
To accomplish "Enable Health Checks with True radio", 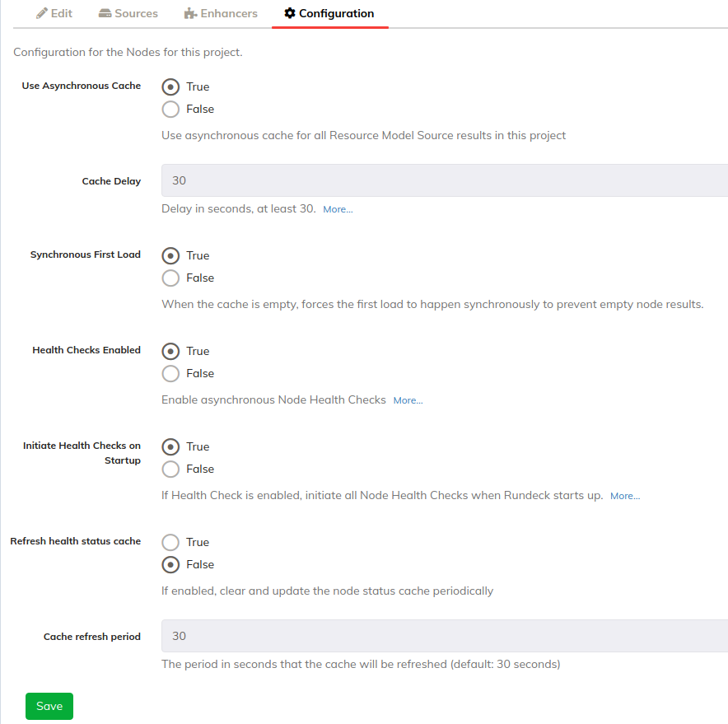I will 170,352.
